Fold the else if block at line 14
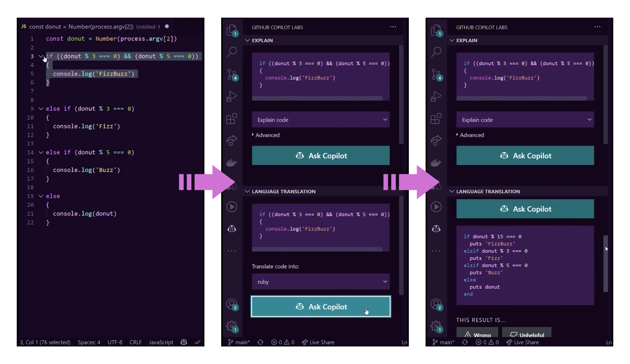This screenshot has height=364, width=630. click(41, 152)
